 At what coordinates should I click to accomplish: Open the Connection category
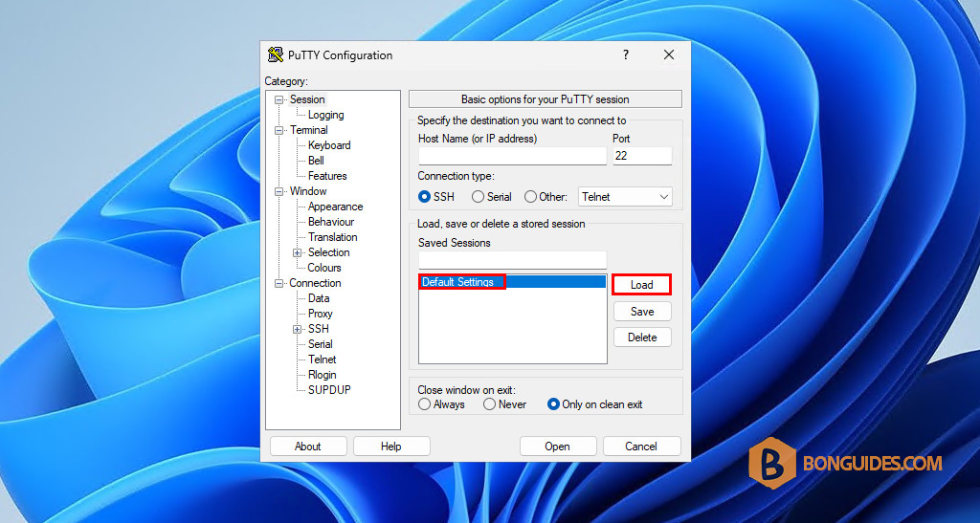pyautogui.click(x=315, y=283)
